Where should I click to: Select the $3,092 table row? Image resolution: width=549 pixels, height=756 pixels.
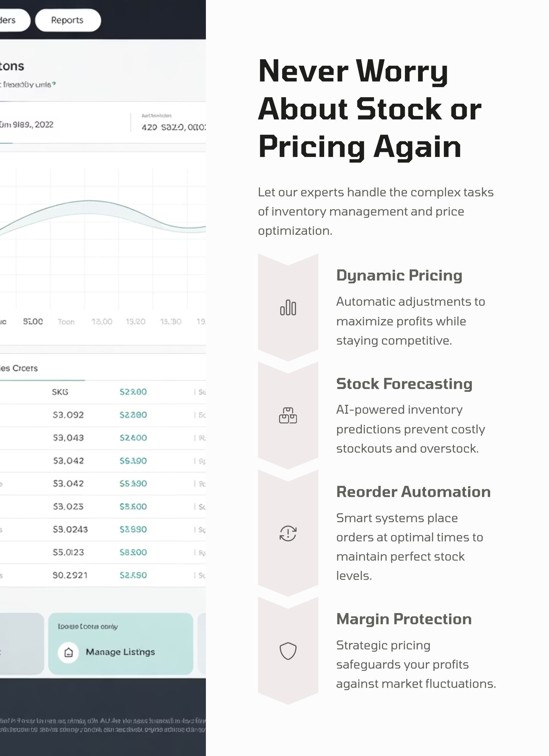coord(68,415)
